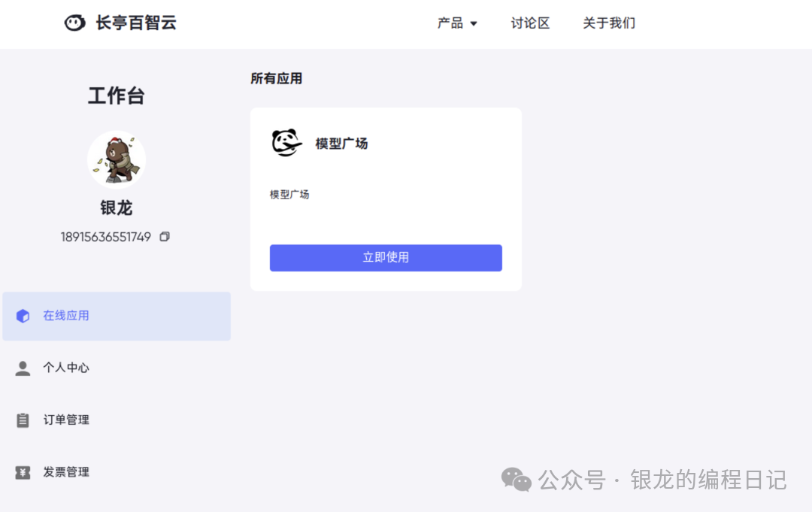This screenshot has width=812, height=512.
Task: Open the 讨论区 menu item
Action: click(530, 23)
